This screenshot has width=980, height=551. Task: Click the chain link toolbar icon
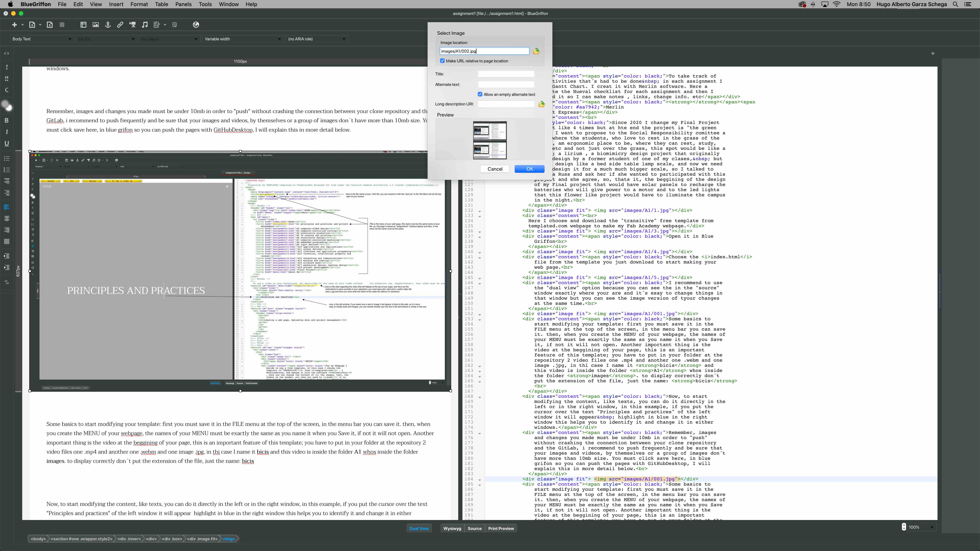tap(120, 25)
